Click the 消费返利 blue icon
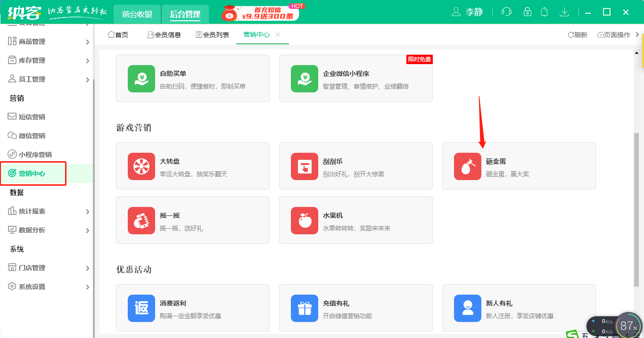This screenshot has width=644, height=338. tap(141, 308)
